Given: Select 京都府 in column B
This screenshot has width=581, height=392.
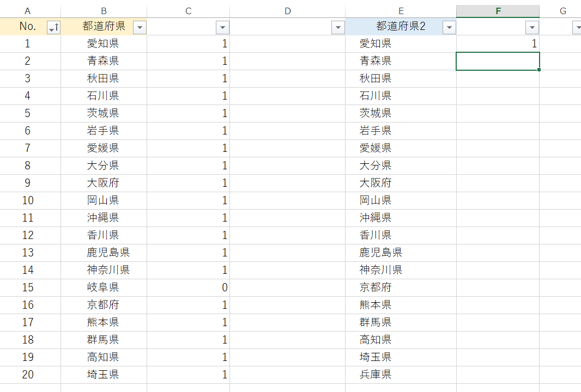Looking at the screenshot, I should pos(104,305).
